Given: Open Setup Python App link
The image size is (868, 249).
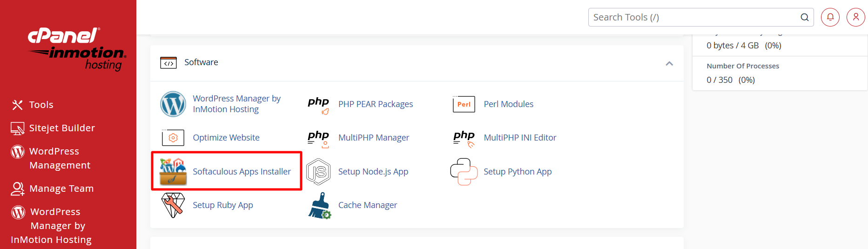Looking at the screenshot, I should 518,172.
